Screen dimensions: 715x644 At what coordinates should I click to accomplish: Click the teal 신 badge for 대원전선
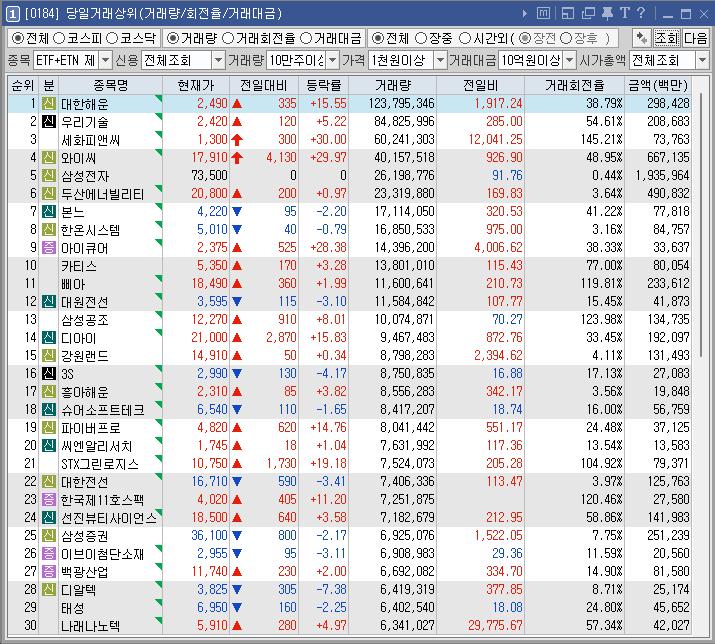[x=49, y=301]
